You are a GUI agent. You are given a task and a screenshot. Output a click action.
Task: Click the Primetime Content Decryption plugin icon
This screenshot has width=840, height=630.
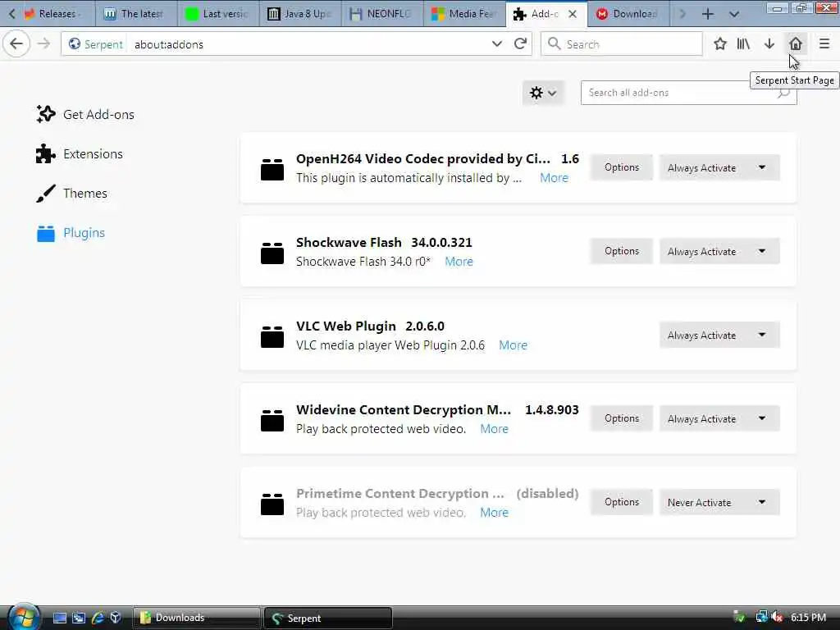[272, 503]
